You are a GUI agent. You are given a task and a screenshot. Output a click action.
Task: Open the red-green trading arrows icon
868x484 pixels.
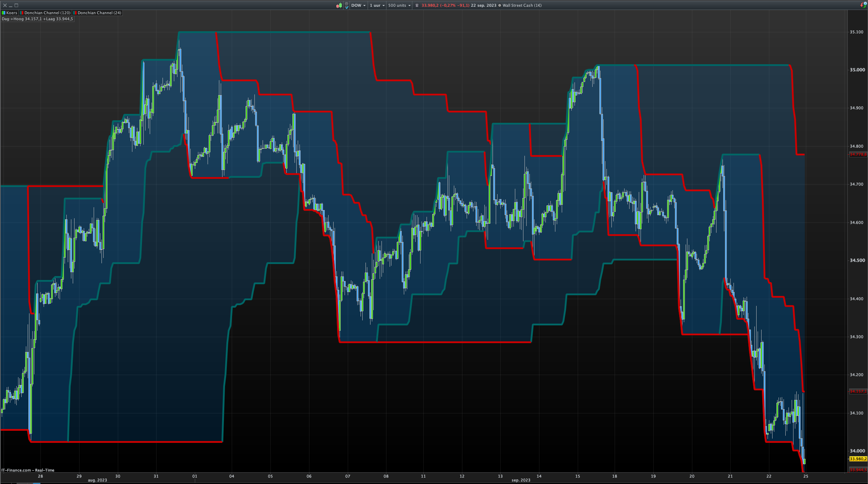[863, 5]
